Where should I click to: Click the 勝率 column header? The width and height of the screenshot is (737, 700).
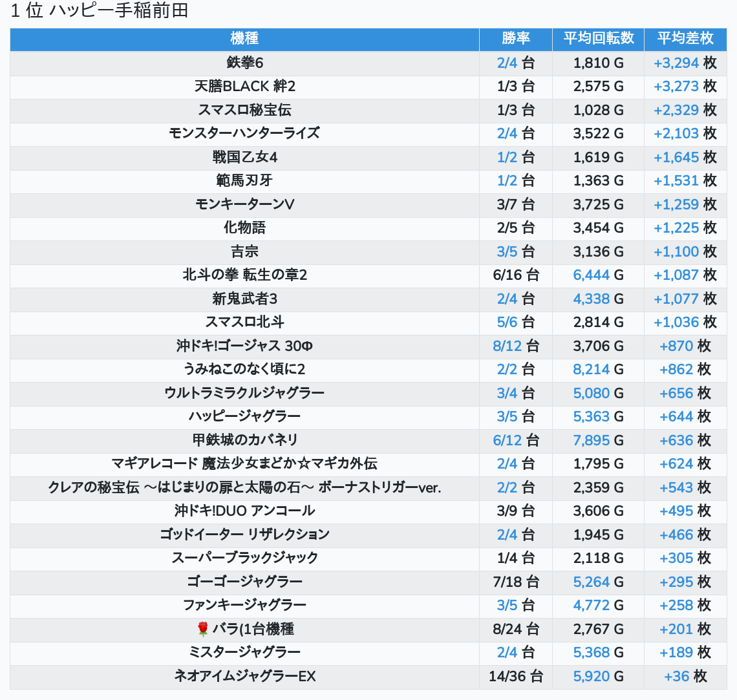click(x=515, y=39)
